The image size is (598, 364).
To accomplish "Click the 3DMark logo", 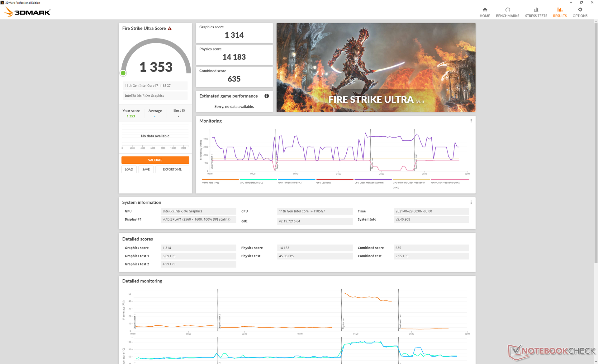I will click(27, 12).
